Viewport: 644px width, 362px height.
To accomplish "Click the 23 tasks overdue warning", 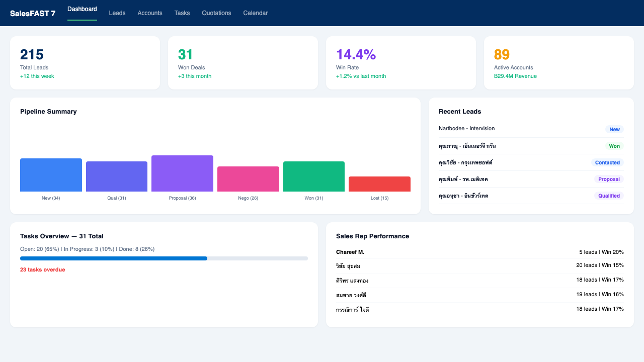I will coord(42,269).
